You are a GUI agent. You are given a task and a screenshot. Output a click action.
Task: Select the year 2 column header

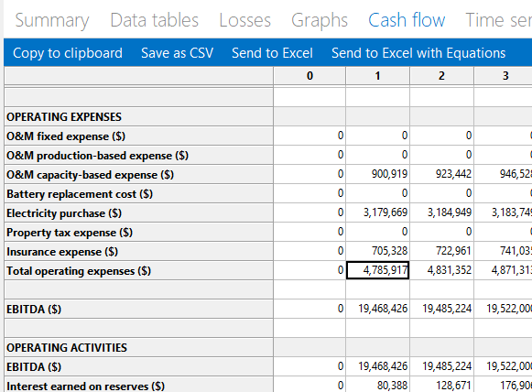click(441, 76)
